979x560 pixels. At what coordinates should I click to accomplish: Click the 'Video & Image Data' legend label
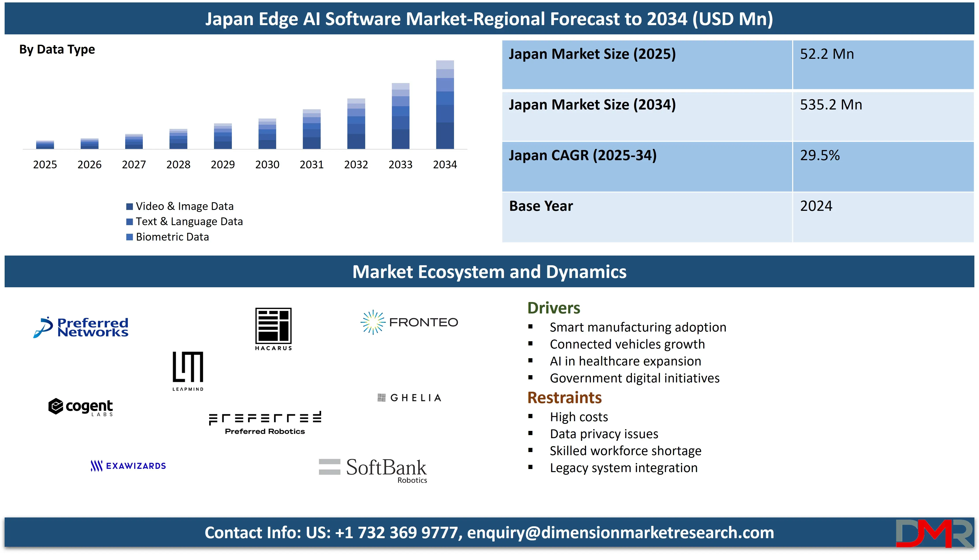pos(184,207)
